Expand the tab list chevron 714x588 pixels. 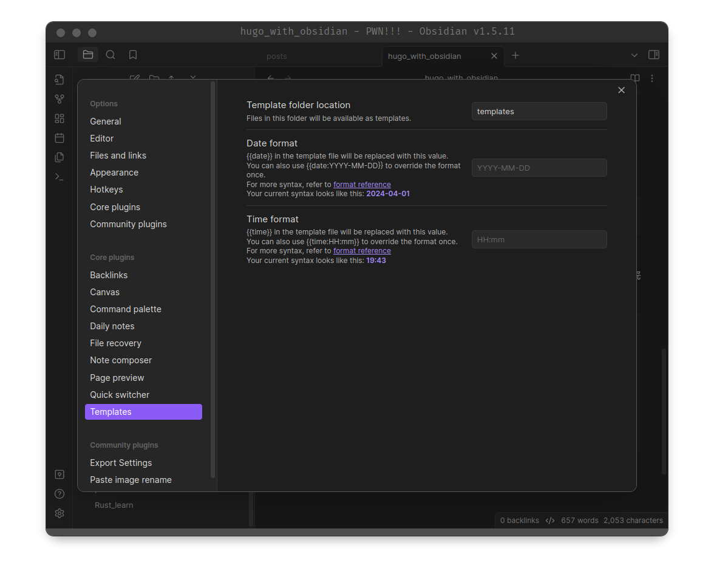click(x=634, y=55)
